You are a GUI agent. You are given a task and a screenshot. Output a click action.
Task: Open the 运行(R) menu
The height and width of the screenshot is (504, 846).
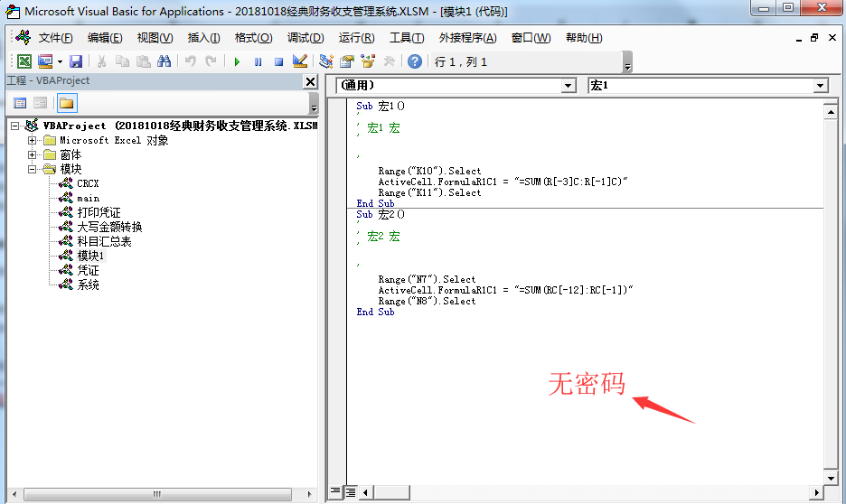click(356, 38)
